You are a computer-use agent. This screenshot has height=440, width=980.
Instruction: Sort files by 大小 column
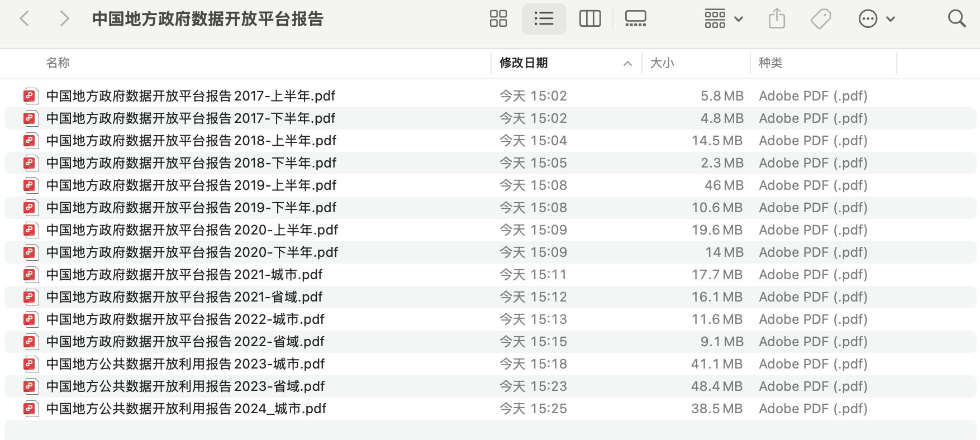click(662, 63)
